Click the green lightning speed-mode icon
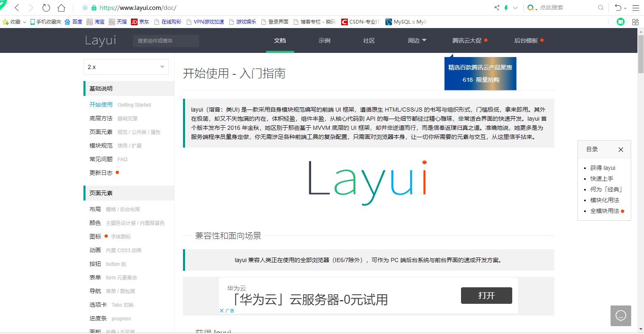Viewport: 644px width, 334px height. [506, 7]
